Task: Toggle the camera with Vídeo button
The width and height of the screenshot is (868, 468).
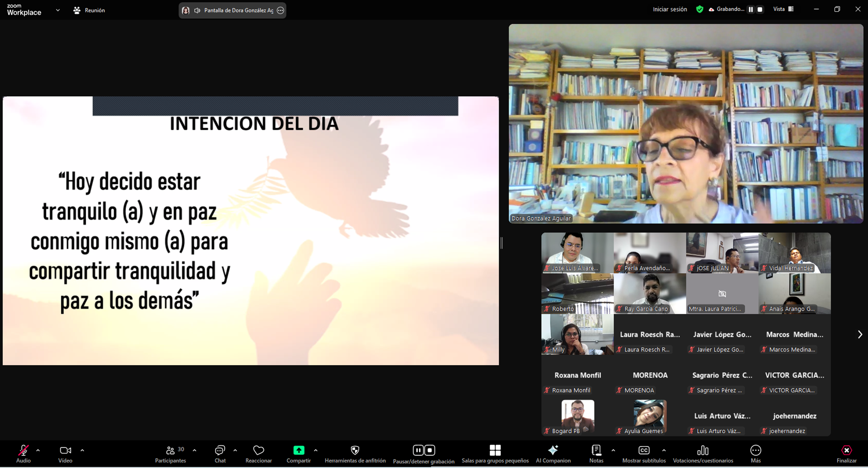Action: [x=66, y=453]
